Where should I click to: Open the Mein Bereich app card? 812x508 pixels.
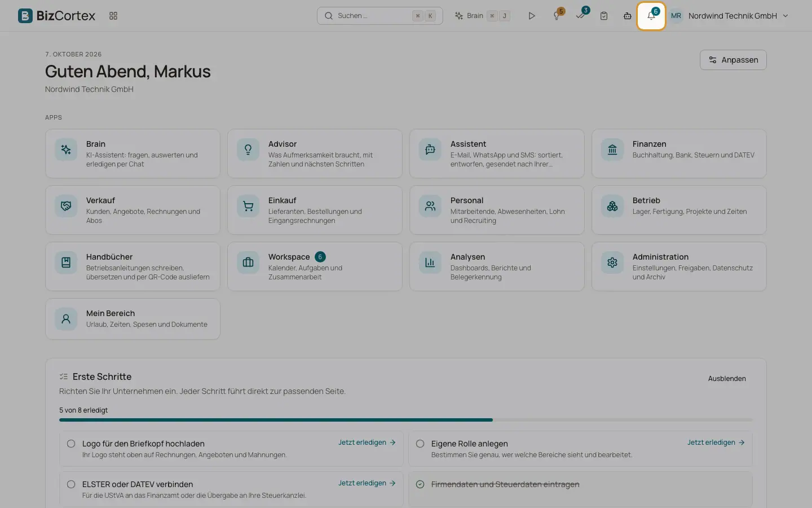pos(133,319)
